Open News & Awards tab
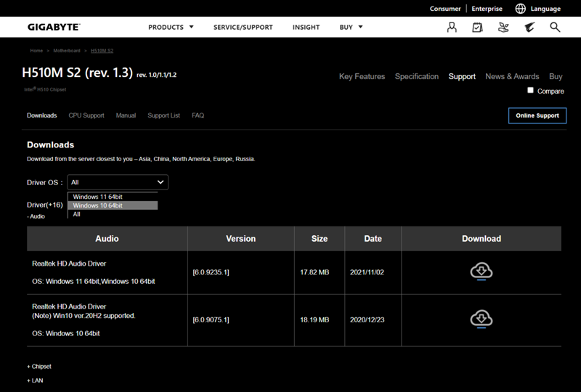581x392 pixels. (512, 76)
